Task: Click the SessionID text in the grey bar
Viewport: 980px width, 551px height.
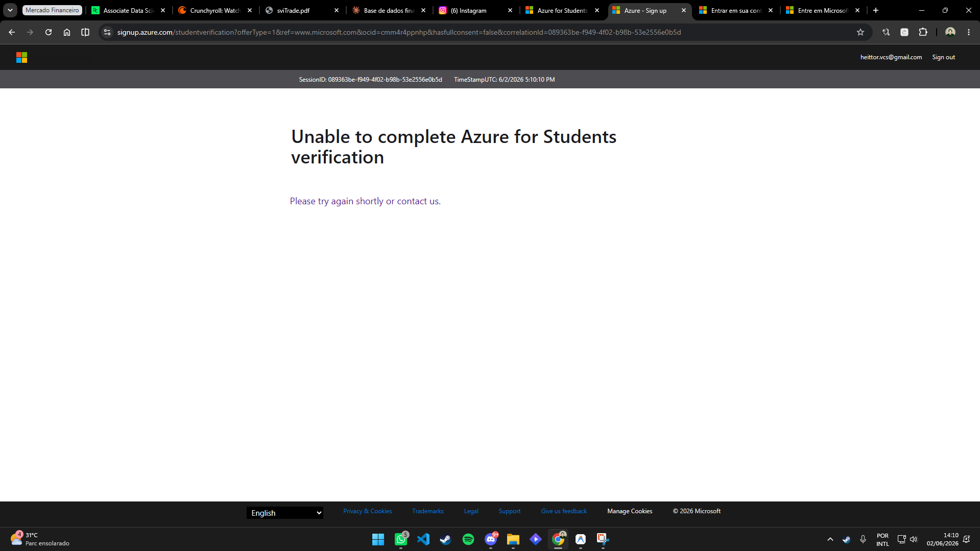Action: [x=370, y=80]
